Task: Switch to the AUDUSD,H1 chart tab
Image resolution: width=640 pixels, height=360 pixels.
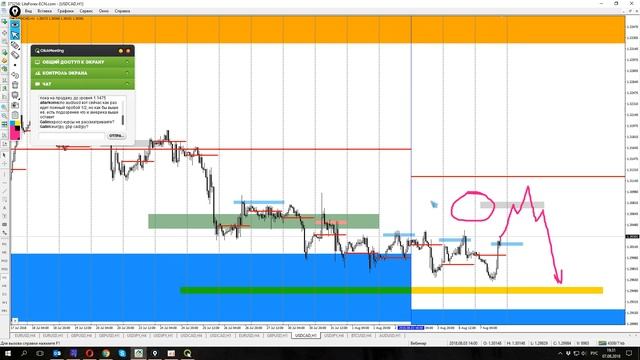Action: point(390,336)
